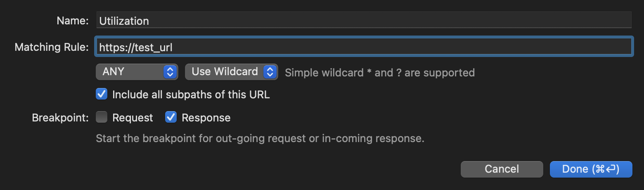
Task: Click the "Request" checkbox label text
Action: coord(133,118)
